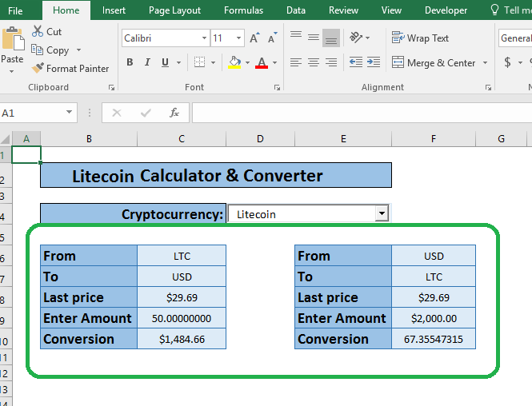Apply accounting dollar number format

[x=507, y=62]
